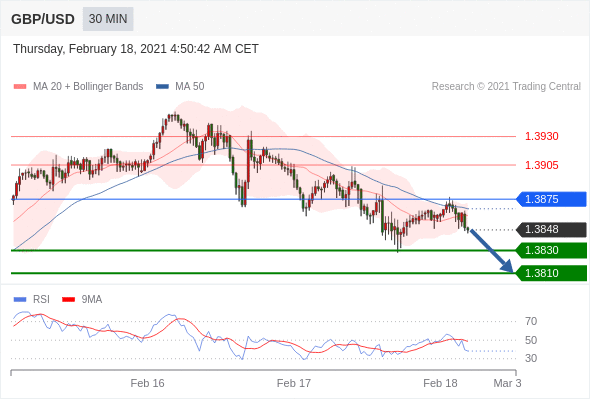Click the 9MA red legend swatch
The width and height of the screenshot is (590, 400).
pyautogui.click(x=68, y=300)
